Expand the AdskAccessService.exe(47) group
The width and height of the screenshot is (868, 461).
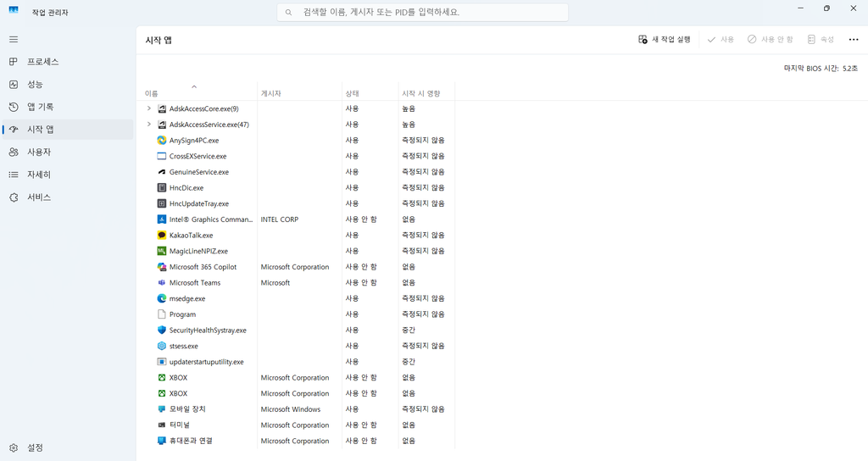(x=148, y=125)
